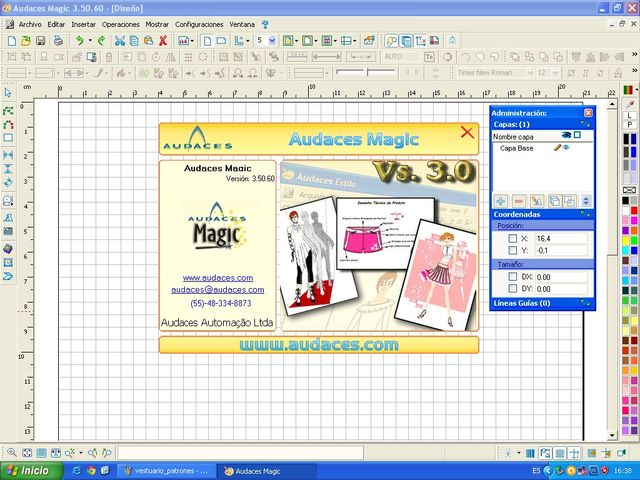Switch to vestuario_patrones taskbar window

point(167,471)
